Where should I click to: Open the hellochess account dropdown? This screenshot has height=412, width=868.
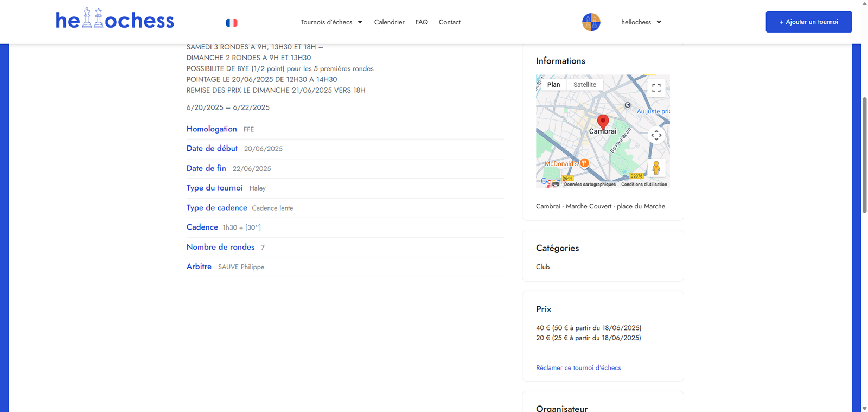click(x=641, y=22)
